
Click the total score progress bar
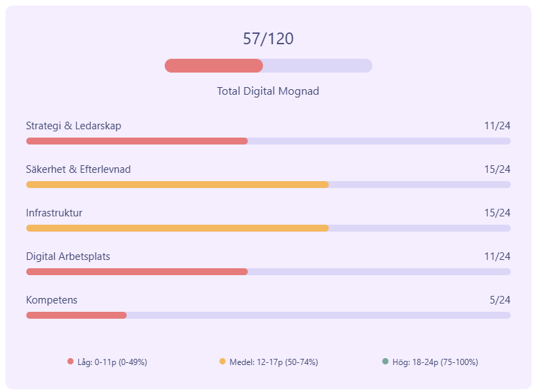[x=268, y=66]
